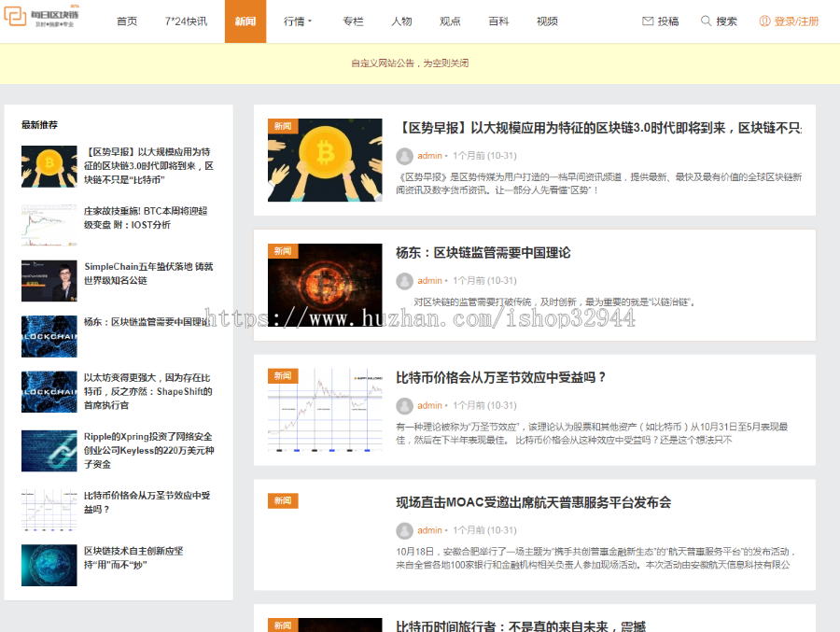Click the admin avatar under 区势早报 article
840x632 pixels.
(404, 156)
